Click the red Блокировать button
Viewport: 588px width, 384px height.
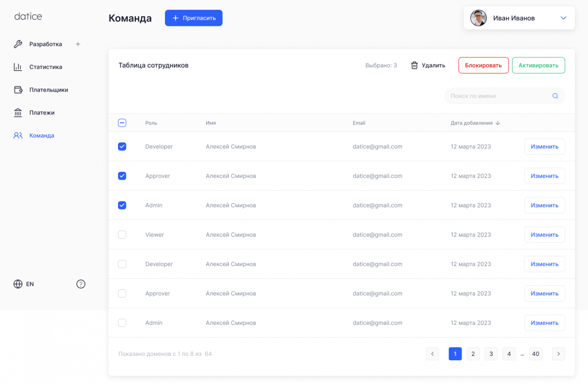[484, 65]
